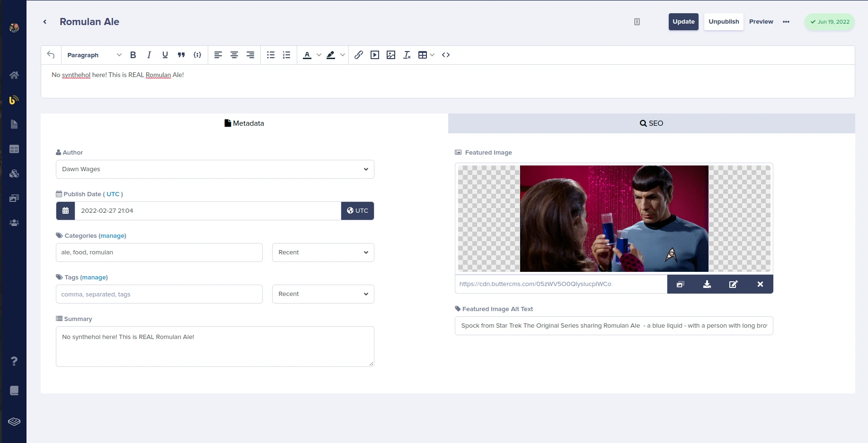Click the Summary text area
Viewport: 868px width, 443px height.
pos(215,347)
